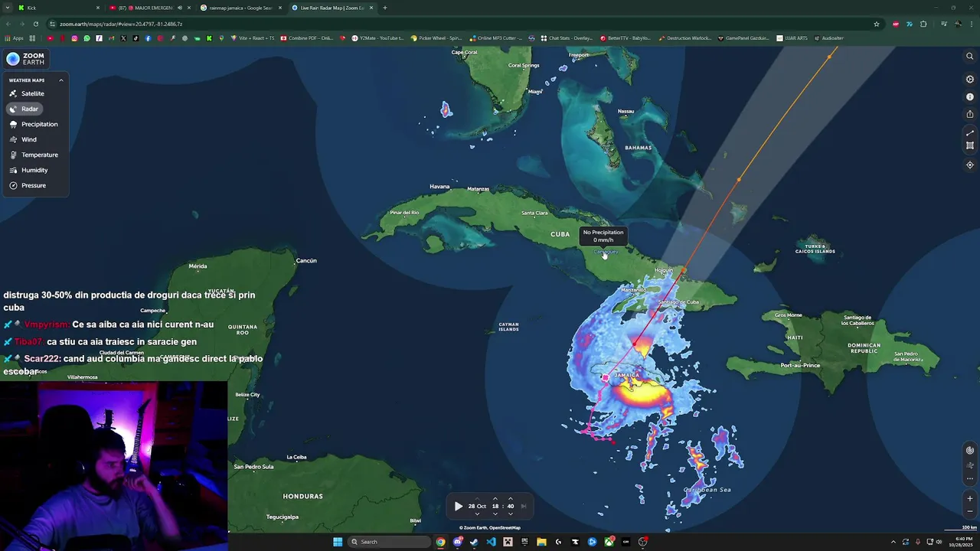The image size is (980, 551).
Task: Toggle the wind animation overlay icon
Action: [970, 465]
